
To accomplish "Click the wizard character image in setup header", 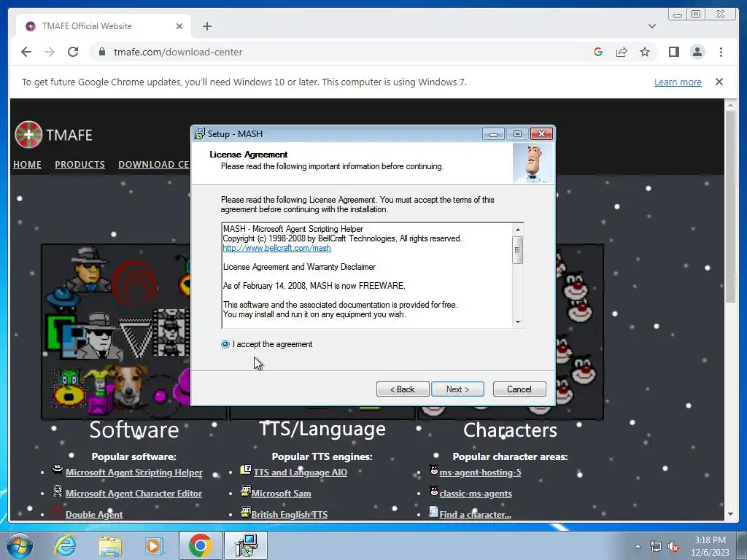I will click(533, 163).
